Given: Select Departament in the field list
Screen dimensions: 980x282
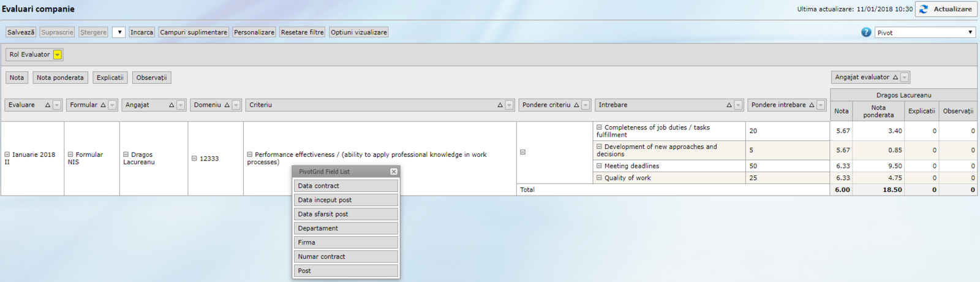Looking at the screenshot, I should click(346, 228).
